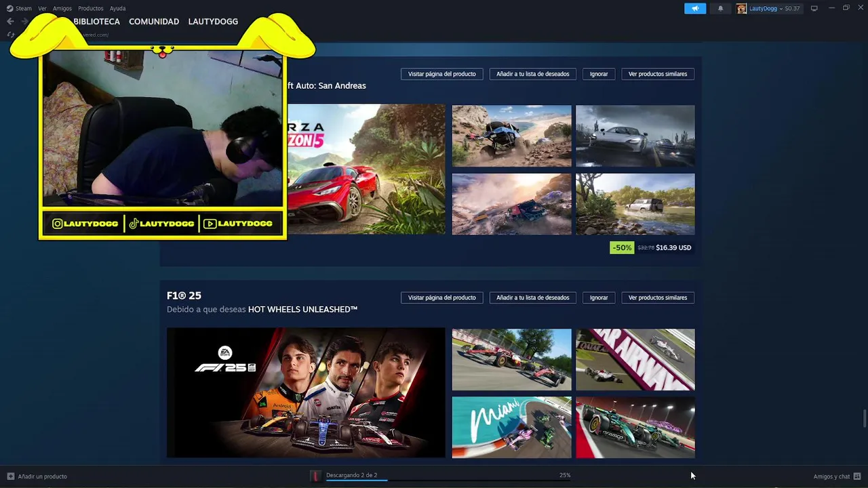Screen dimensions: 868x488
Task: Visit product page for F1 25
Action: point(442,298)
